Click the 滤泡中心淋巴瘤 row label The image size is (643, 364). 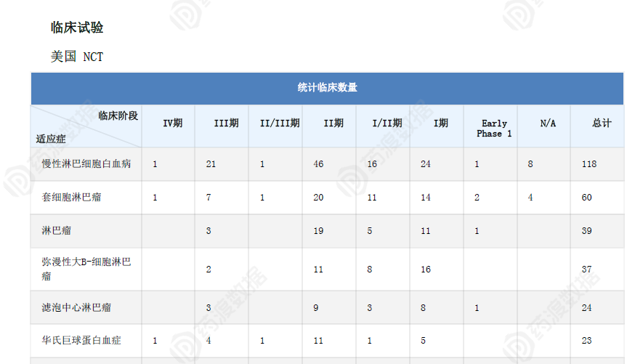tap(76, 307)
